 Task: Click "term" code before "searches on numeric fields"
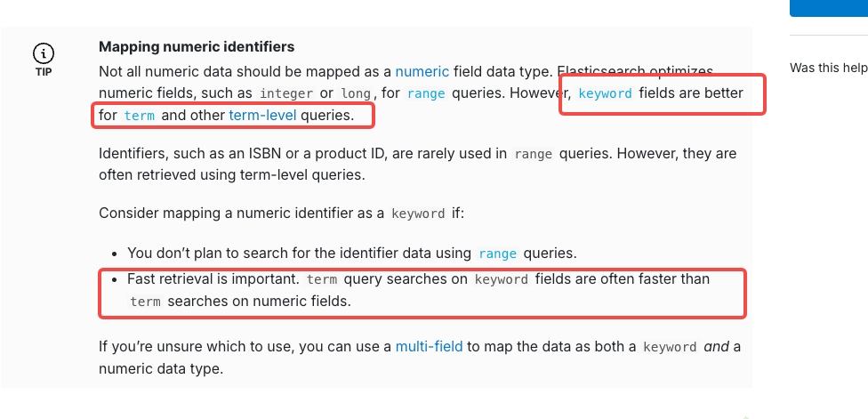(x=145, y=302)
